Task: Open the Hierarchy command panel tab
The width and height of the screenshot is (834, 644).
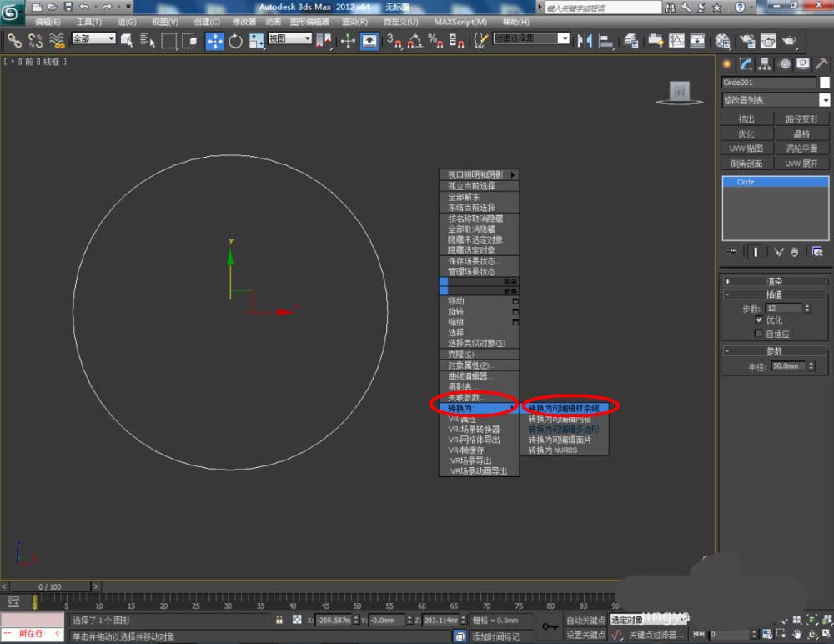Action: point(765,64)
